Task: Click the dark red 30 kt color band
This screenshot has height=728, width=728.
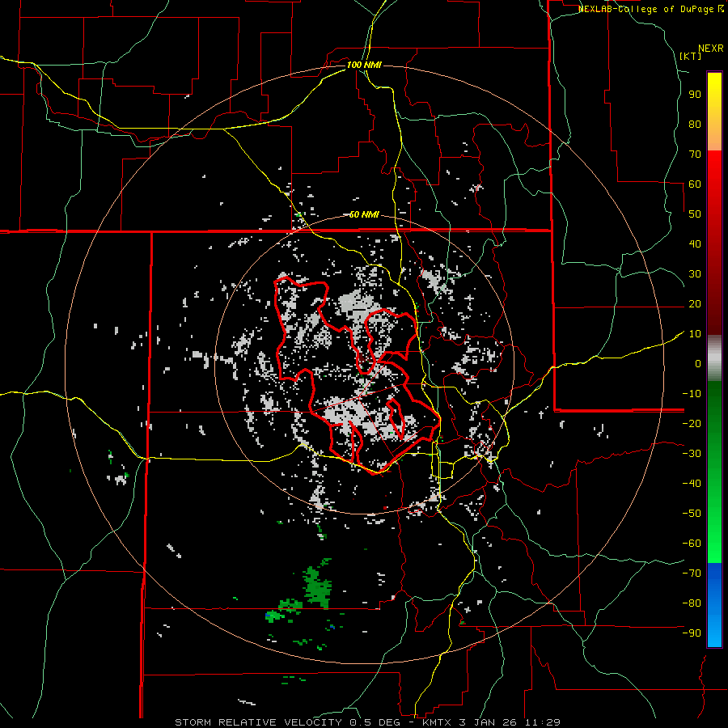Action: [714, 275]
